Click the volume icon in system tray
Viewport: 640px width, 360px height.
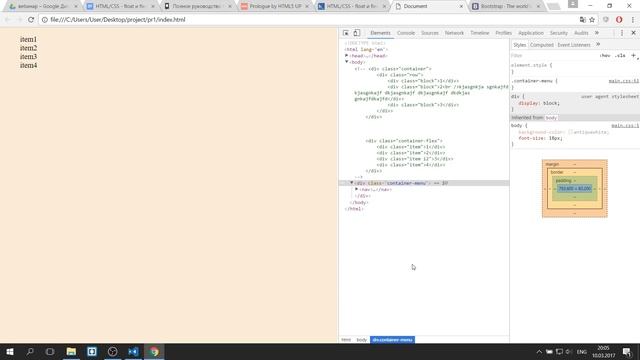pyautogui.click(x=568, y=352)
